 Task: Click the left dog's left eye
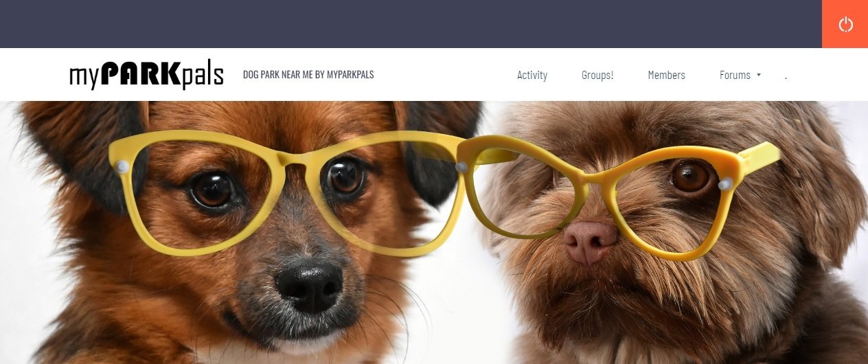(212, 189)
